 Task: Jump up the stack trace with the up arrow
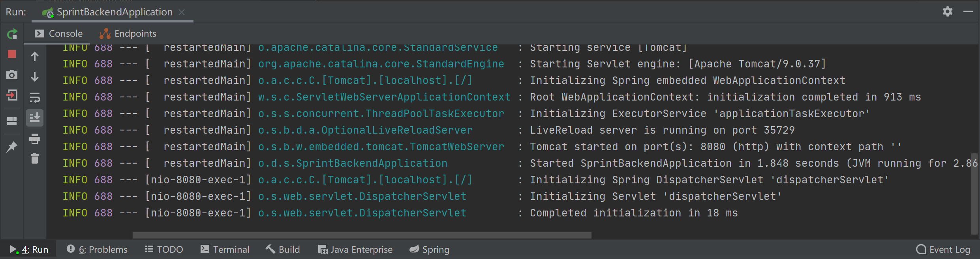(x=35, y=56)
